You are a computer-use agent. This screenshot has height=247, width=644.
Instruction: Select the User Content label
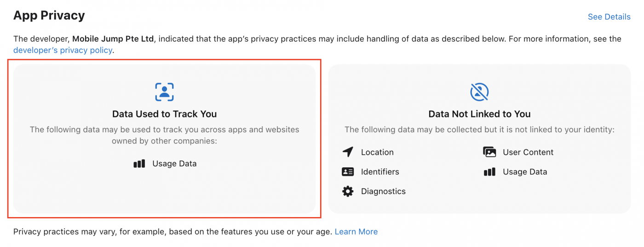528,152
